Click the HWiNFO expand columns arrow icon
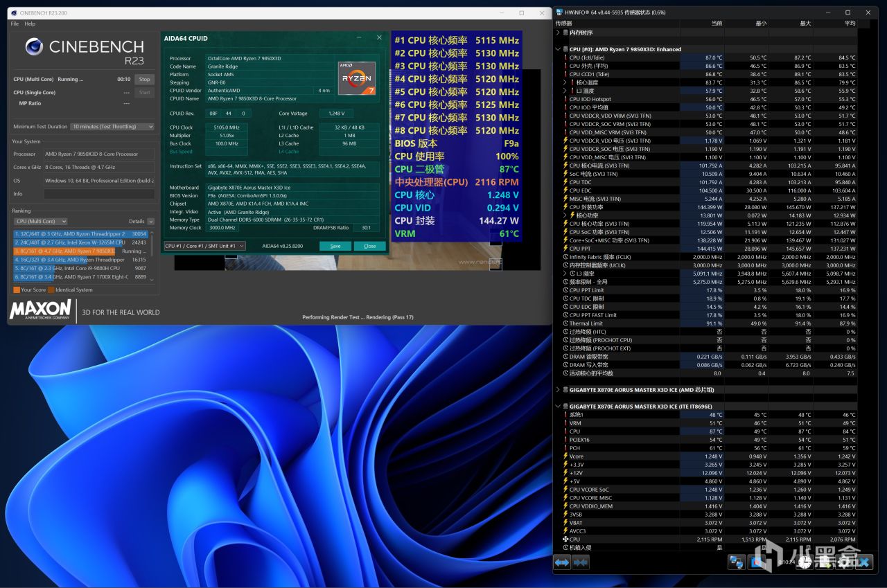This screenshot has width=887, height=588. click(x=562, y=562)
